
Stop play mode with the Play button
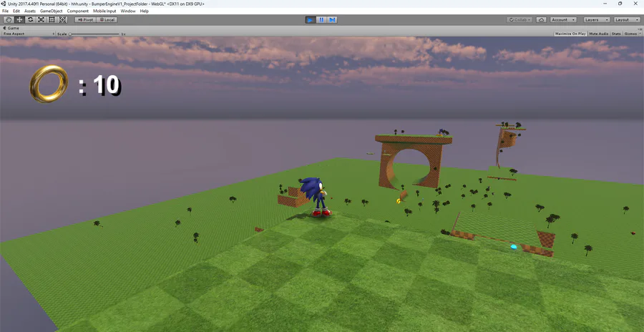click(311, 20)
